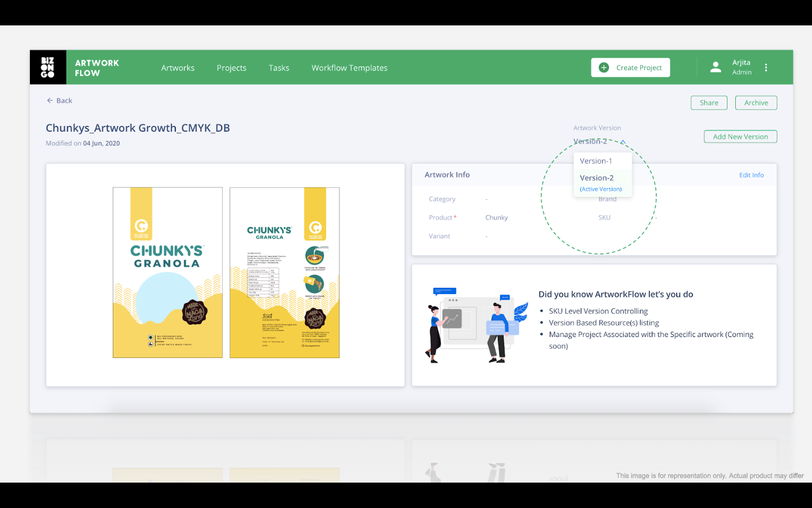
Task: Click the ArtworkFlow illustration graphic
Action: [x=476, y=325]
